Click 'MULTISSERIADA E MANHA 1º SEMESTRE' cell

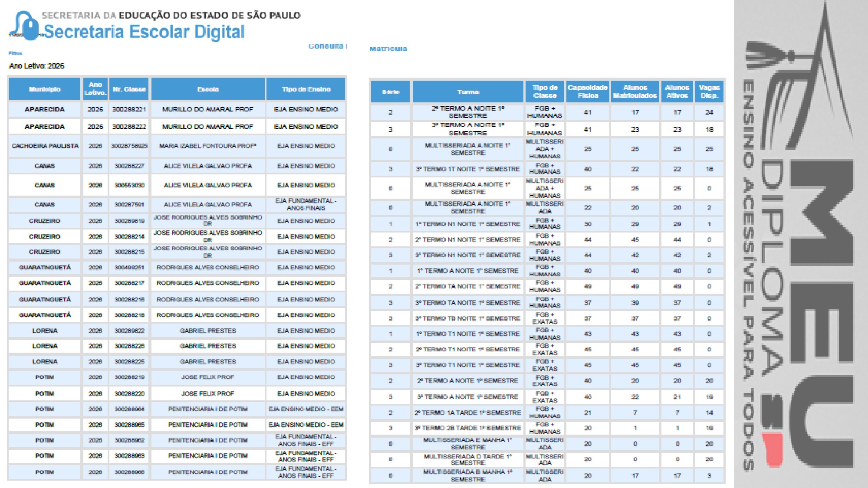coord(468,444)
